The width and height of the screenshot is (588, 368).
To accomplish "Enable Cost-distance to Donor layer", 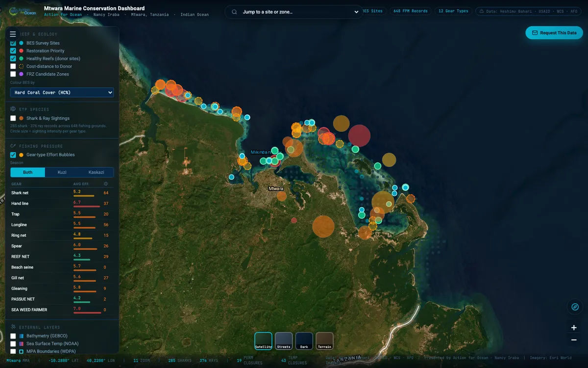I will coord(13,66).
